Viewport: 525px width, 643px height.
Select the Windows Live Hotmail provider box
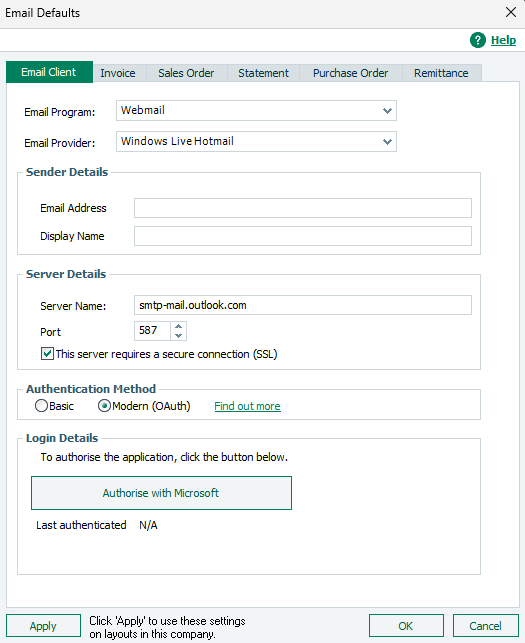[256, 141]
